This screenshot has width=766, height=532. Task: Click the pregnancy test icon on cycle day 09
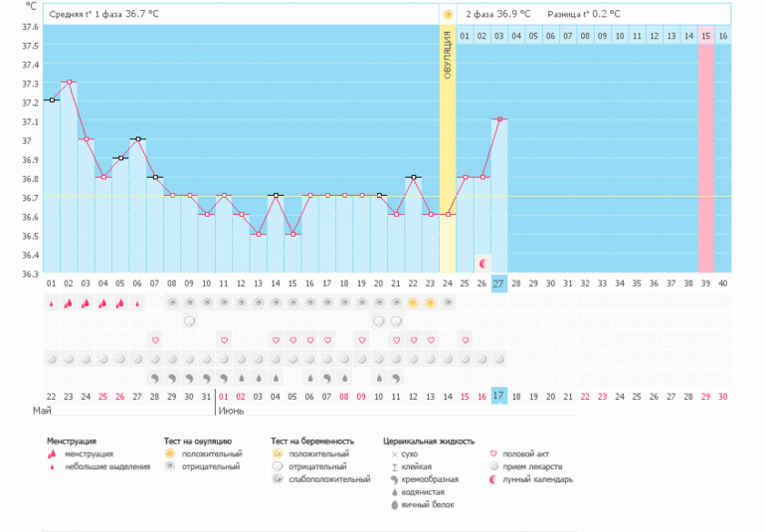point(189,321)
